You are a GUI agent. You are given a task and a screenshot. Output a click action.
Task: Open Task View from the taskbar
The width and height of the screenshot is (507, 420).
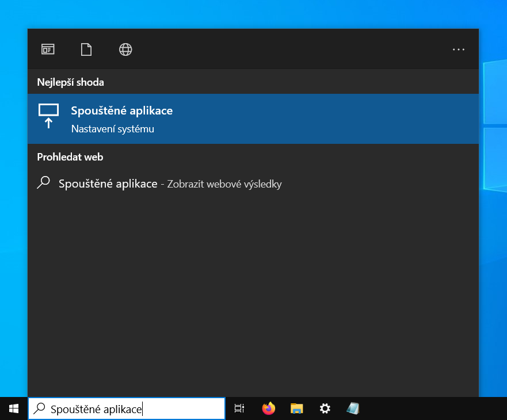tap(239, 408)
